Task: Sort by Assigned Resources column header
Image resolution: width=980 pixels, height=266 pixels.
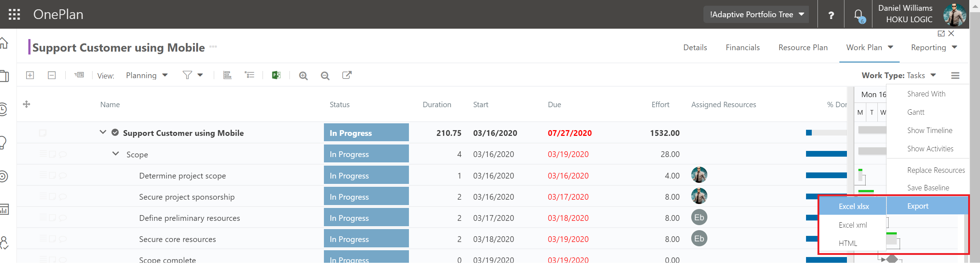Action: 724,105
